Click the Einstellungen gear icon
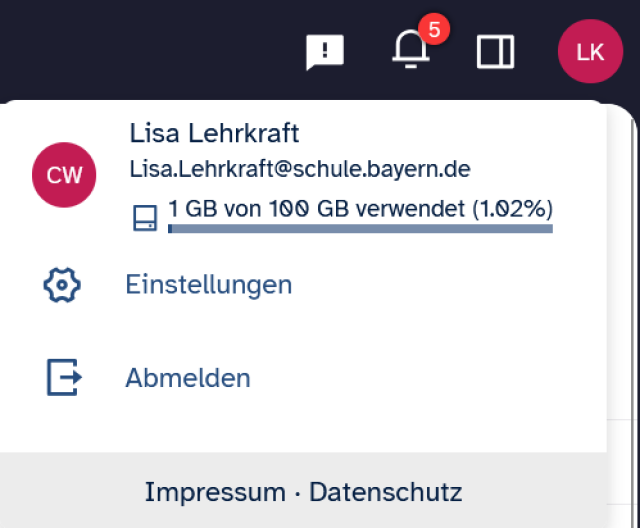 click(x=62, y=285)
